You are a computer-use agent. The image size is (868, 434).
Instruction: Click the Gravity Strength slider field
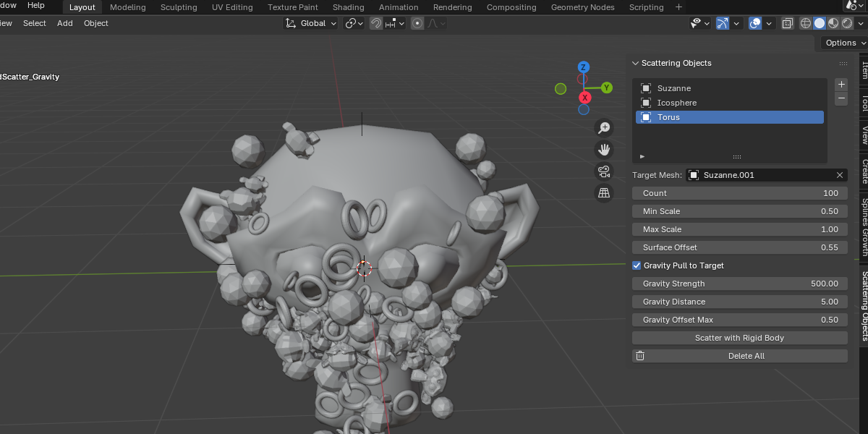(740, 284)
